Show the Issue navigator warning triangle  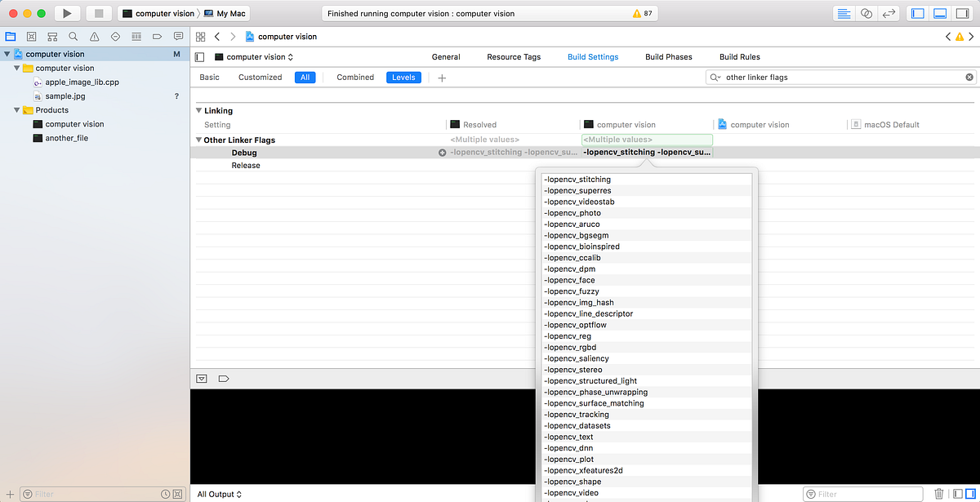click(94, 36)
